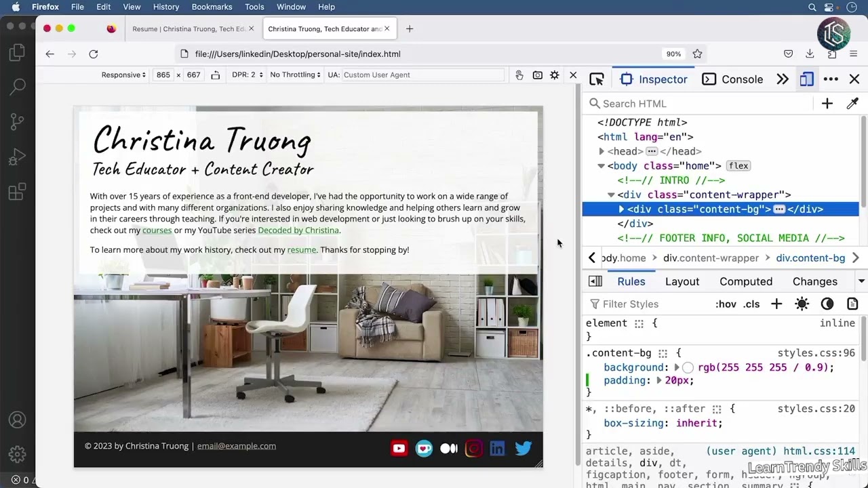Open the Computed tab

click(x=746, y=281)
